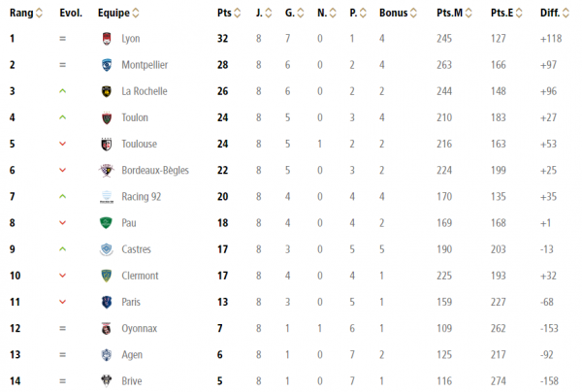Sort by Bonus column sort arrows
Image resolution: width=582 pixels, height=392 pixels.
(413, 13)
